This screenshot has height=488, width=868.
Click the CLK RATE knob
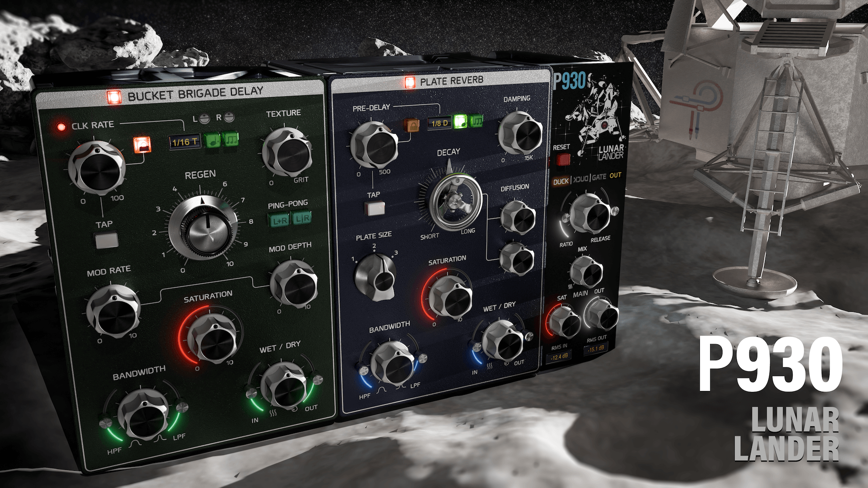pos(97,167)
